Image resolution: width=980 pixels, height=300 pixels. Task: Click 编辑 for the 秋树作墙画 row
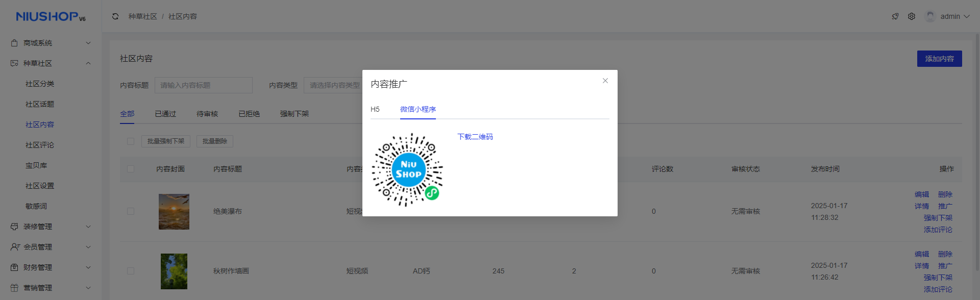922,254
